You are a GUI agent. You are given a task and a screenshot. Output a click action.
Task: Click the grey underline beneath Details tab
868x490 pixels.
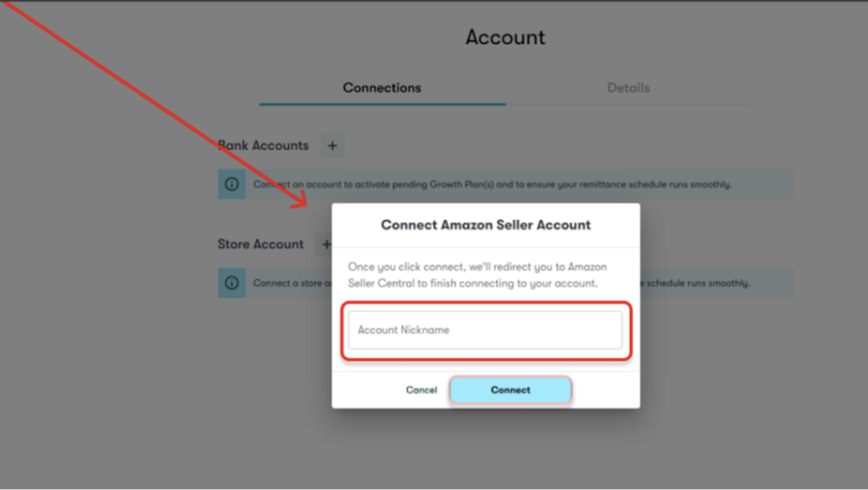[x=629, y=104]
